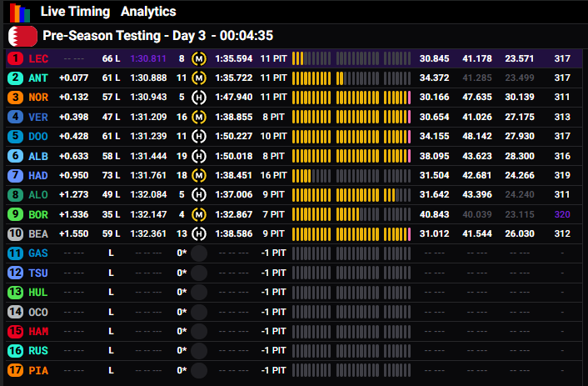Click ALB's sector one time 38.095
The width and height of the screenshot is (588, 386).
click(434, 156)
